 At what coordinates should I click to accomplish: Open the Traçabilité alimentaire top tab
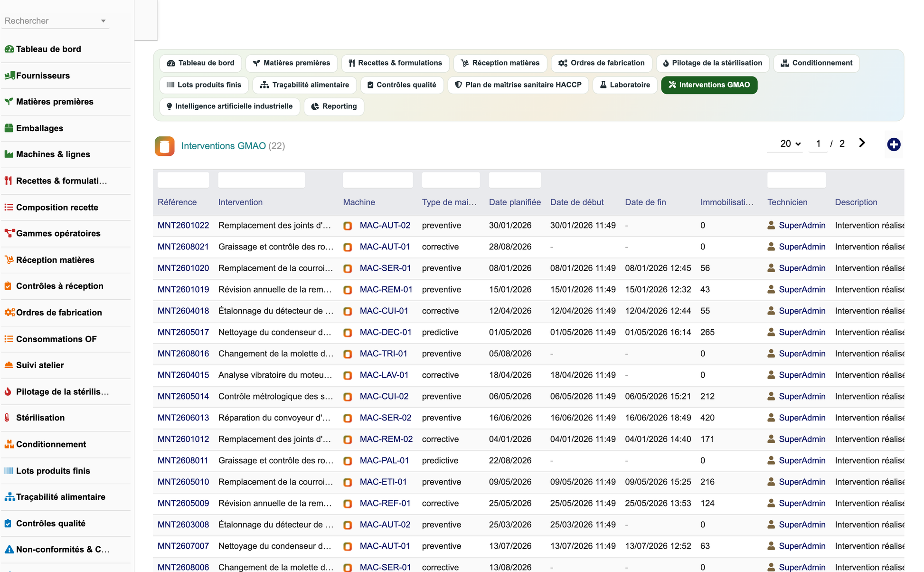pyautogui.click(x=304, y=85)
